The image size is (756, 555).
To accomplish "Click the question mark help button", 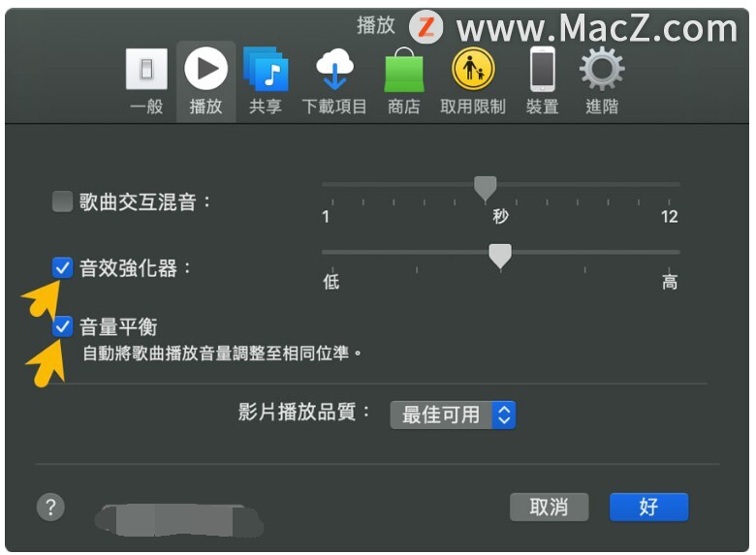I will (x=50, y=507).
